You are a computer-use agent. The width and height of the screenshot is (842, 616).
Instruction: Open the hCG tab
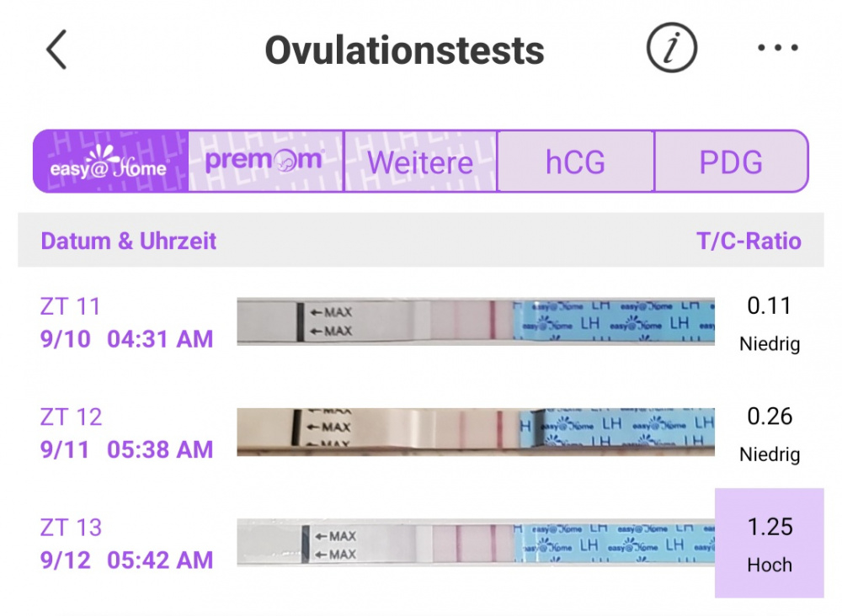coord(576,161)
